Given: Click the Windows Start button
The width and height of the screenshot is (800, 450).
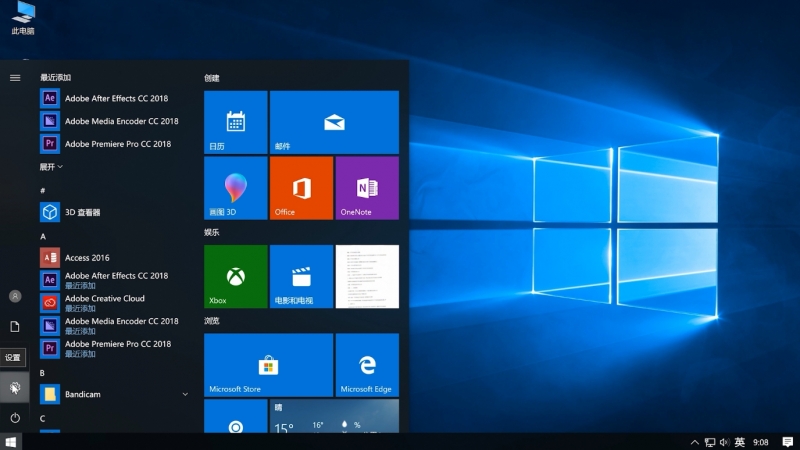Looking at the screenshot, I should tap(11, 442).
